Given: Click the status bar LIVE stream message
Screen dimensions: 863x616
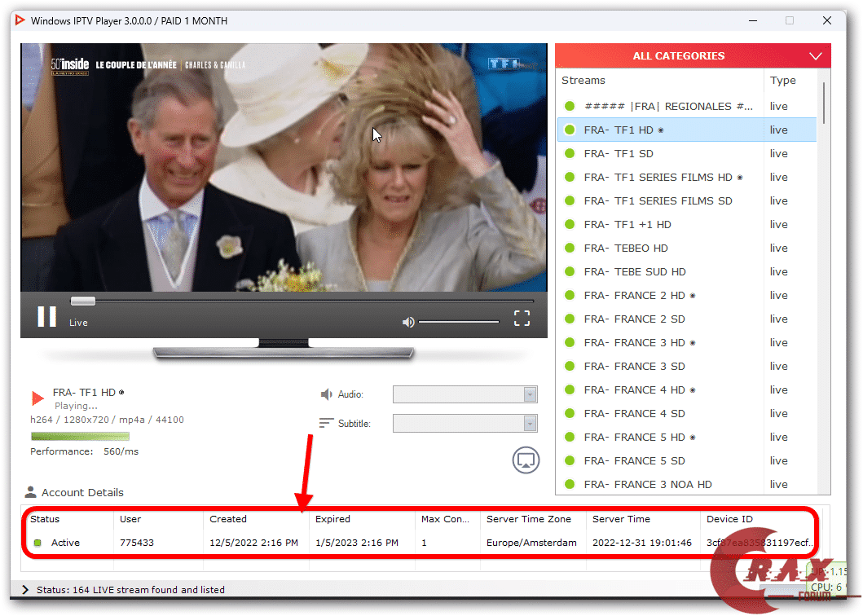Looking at the screenshot, I should tap(130, 590).
